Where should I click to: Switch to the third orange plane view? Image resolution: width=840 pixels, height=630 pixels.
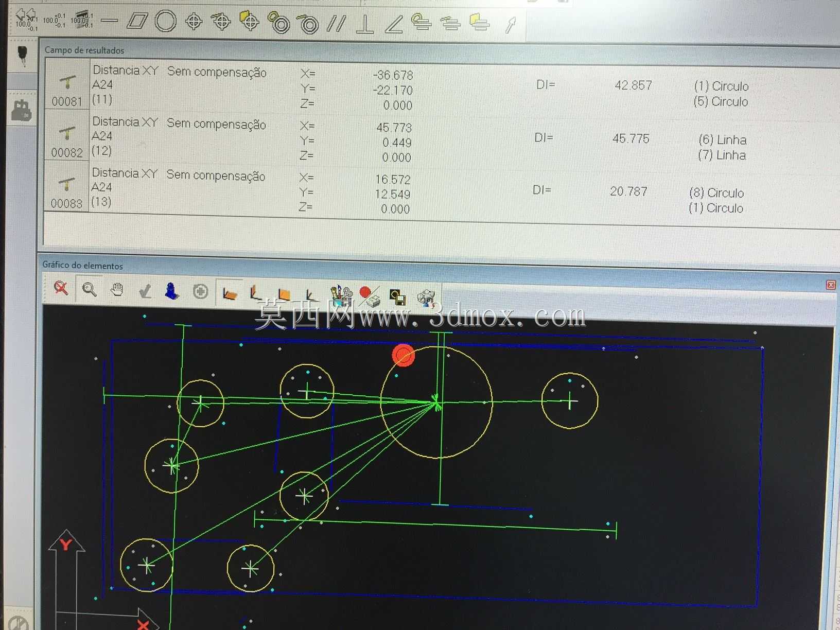point(283,294)
